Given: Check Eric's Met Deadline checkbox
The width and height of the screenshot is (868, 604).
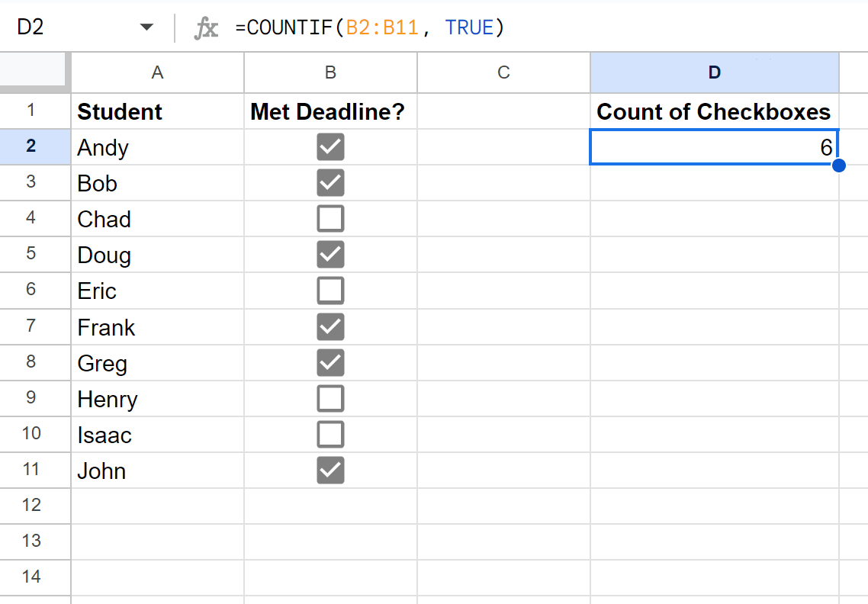Looking at the screenshot, I should 330,291.
